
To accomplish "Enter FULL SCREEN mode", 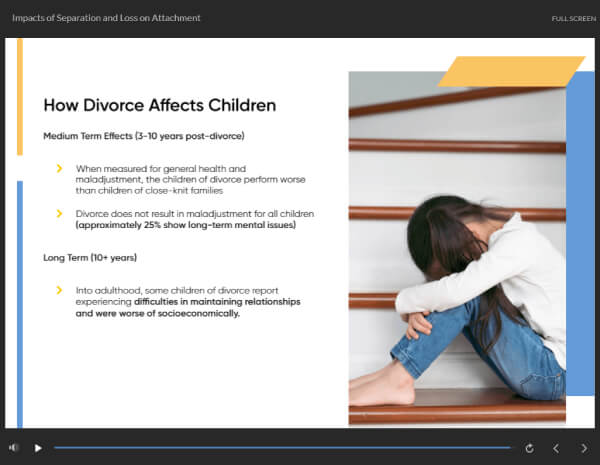I will click(x=573, y=19).
